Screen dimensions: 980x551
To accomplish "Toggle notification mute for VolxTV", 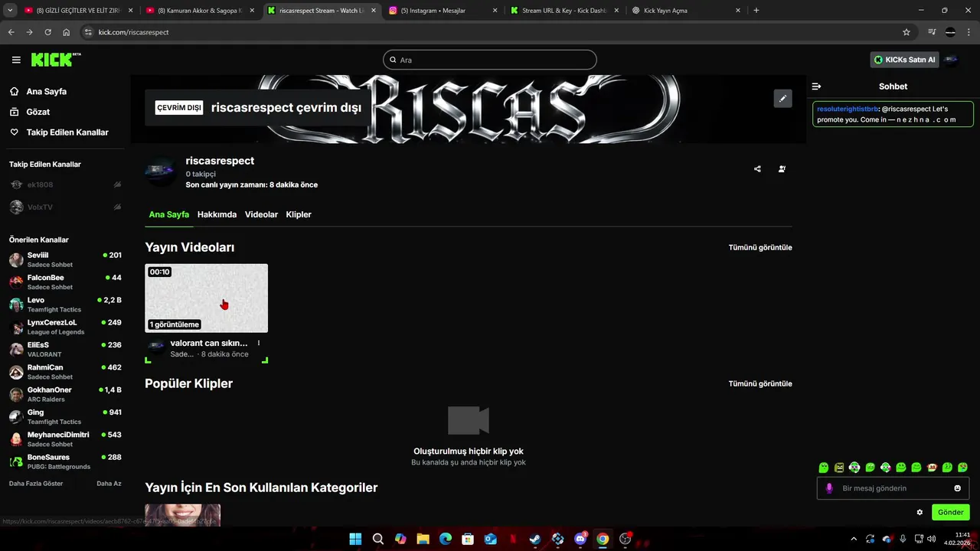I will click(x=117, y=207).
